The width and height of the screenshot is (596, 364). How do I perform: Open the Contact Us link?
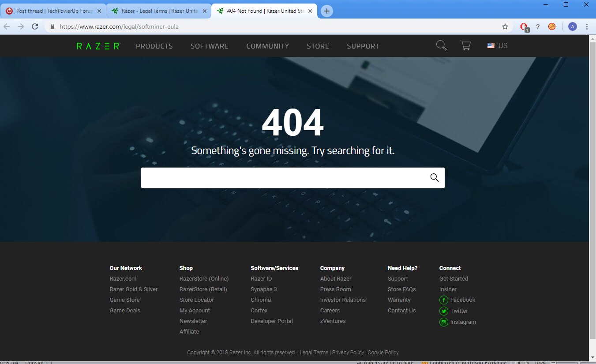(x=402, y=311)
